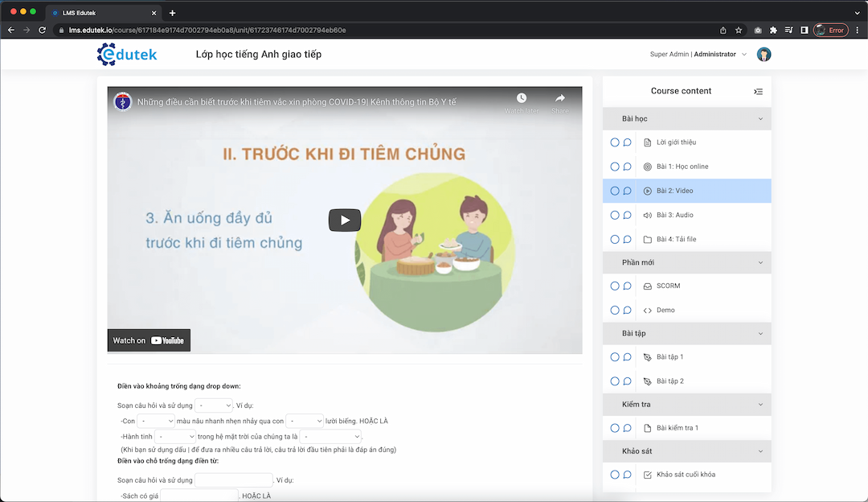868x502 pixels.
Task: Select the code icon beside Demo
Action: point(648,310)
